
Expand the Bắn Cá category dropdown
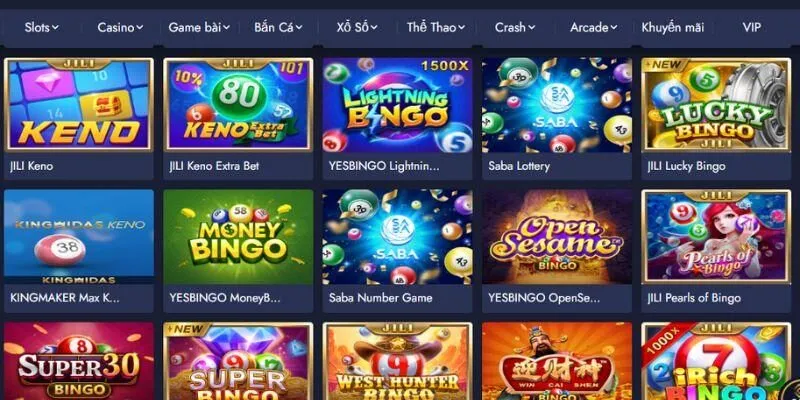[278, 28]
